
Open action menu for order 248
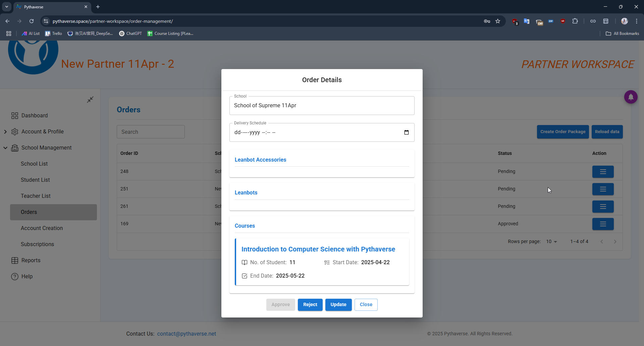[603, 172]
